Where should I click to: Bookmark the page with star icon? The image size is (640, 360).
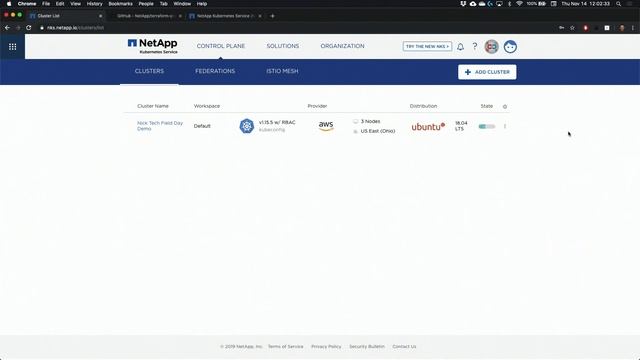pyautogui.click(x=572, y=28)
